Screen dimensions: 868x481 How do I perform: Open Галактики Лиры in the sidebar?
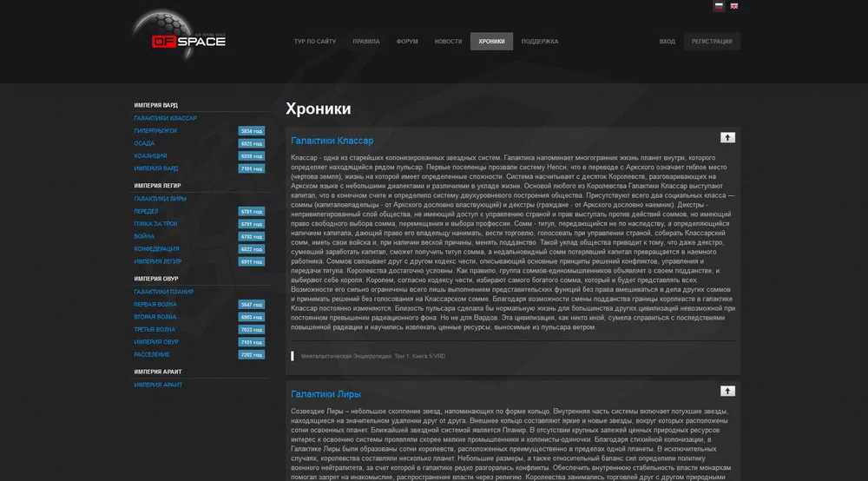point(160,198)
